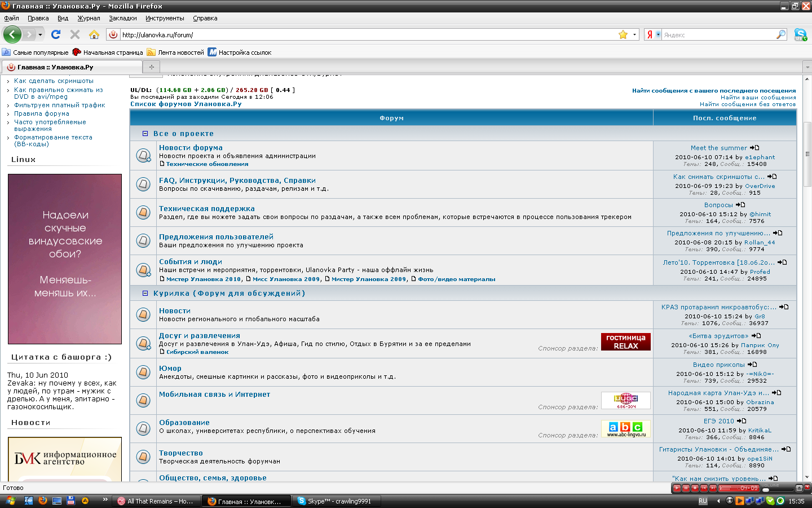The width and height of the screenshot is (812, 508).
Task: Go back with the green Back arrow
Action: click(x=12, y=34)
